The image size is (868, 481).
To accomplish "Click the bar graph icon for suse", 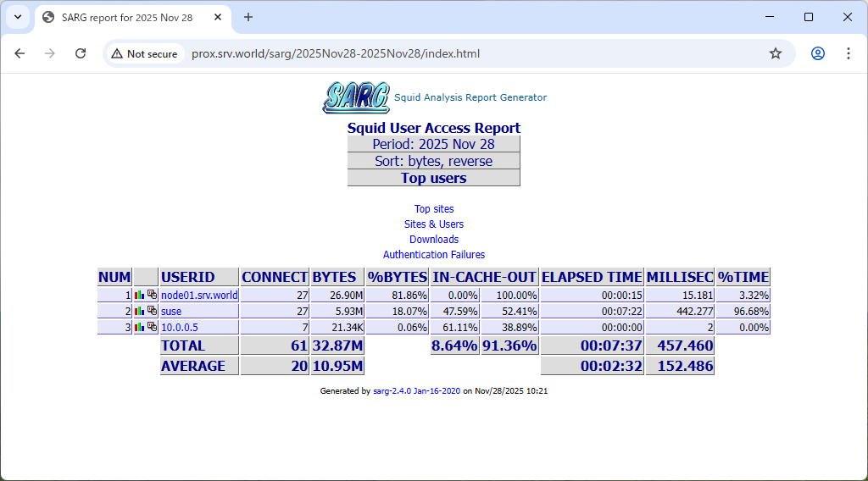I will point(140,312).
